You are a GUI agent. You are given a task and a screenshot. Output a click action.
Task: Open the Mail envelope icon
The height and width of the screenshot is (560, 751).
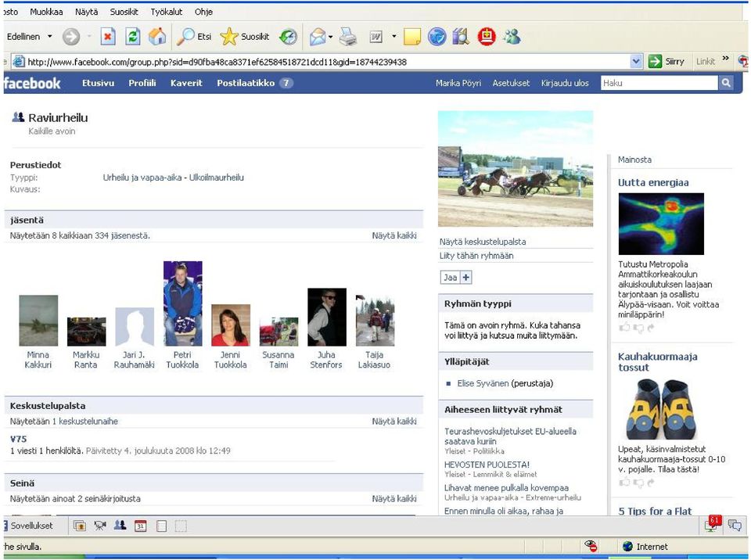pos(318,37)
